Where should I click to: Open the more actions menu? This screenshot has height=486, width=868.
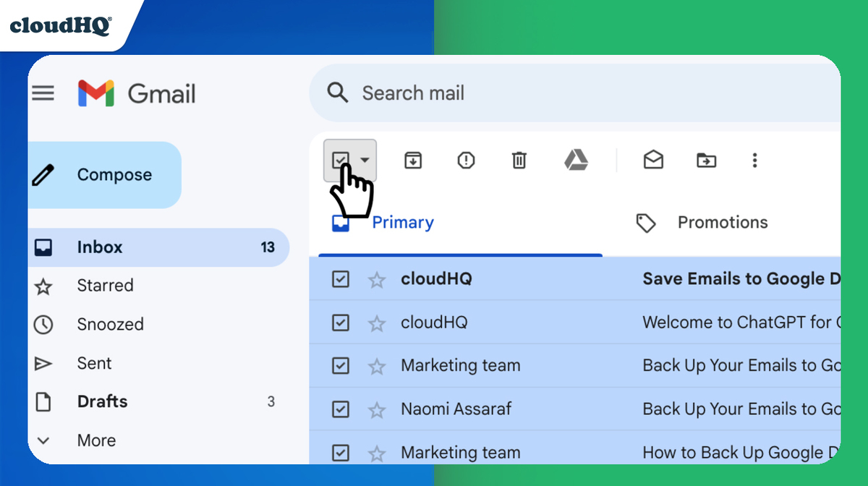pyautogui.click(x=754, y=161)
